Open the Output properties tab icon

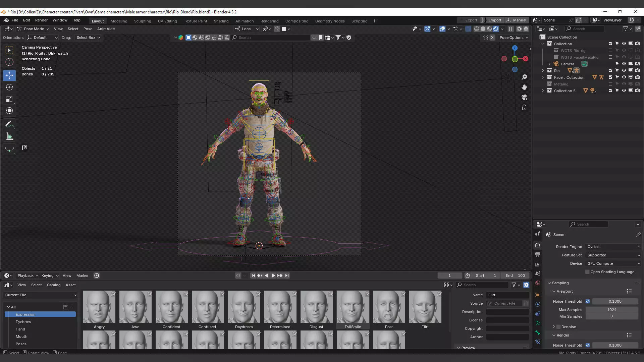[538, 255]
